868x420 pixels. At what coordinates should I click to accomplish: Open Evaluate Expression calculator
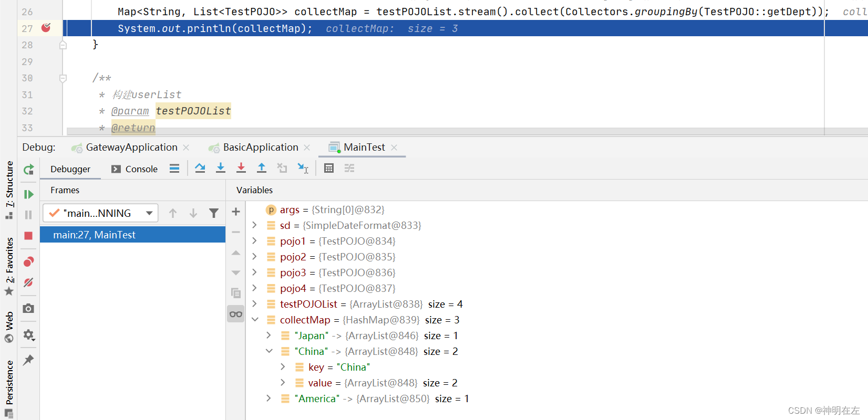click(x=329, y=168)
